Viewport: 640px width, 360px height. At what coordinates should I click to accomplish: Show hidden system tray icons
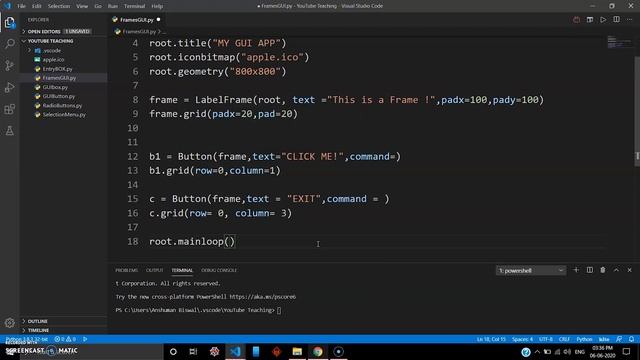tap(537, 351)
